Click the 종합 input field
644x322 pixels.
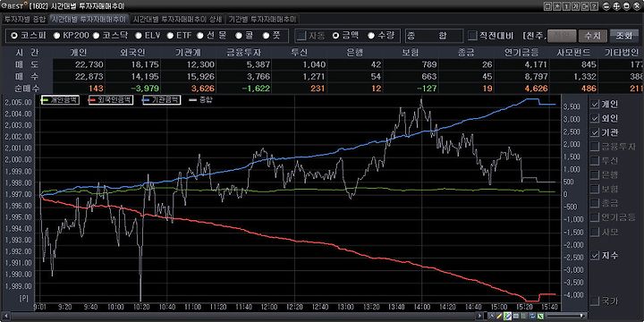[434, 36]
